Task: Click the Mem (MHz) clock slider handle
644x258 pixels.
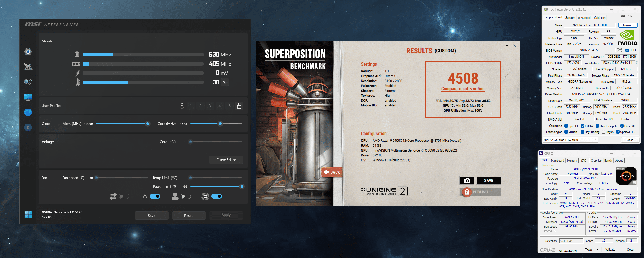Action: pyautogui.click(x=148, y=124)
